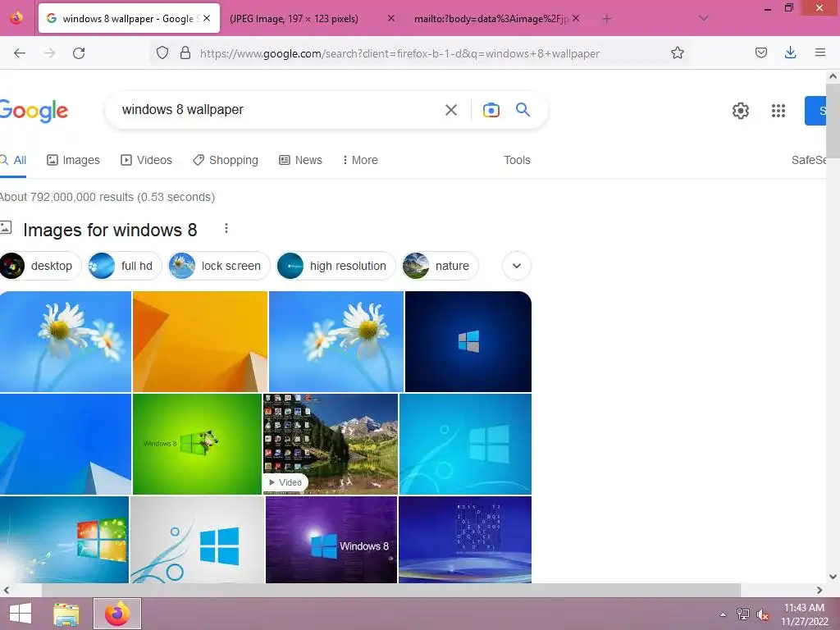The width and height of the screenshot is (840, 630).
Task: Filter images by full hd chip
Action: pyautogui.click(x=125, y=266)
